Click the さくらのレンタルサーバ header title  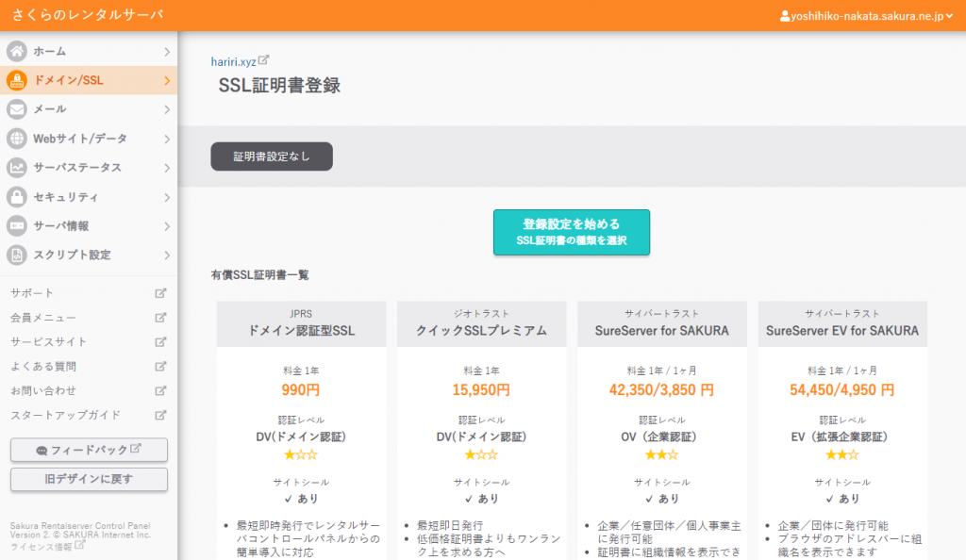pyautogui.click(x=88, y=15)
